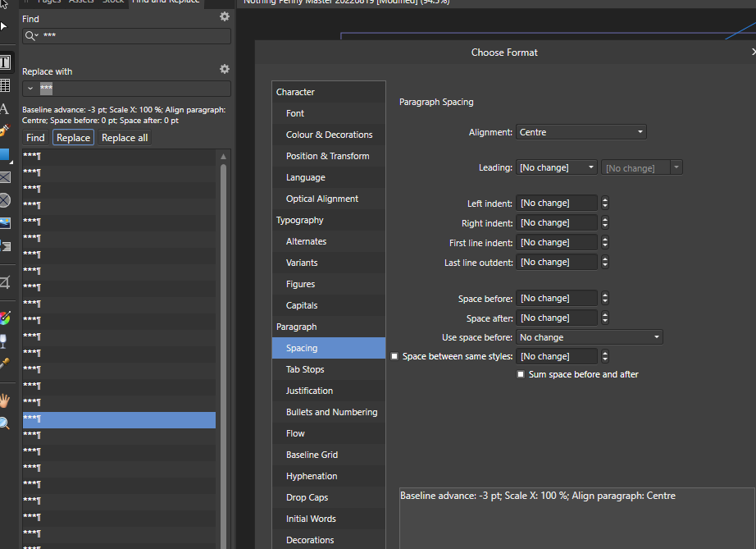Select the Frame Text tool
The width and height of the screenshot is (756, 549).
pos(5,62)
